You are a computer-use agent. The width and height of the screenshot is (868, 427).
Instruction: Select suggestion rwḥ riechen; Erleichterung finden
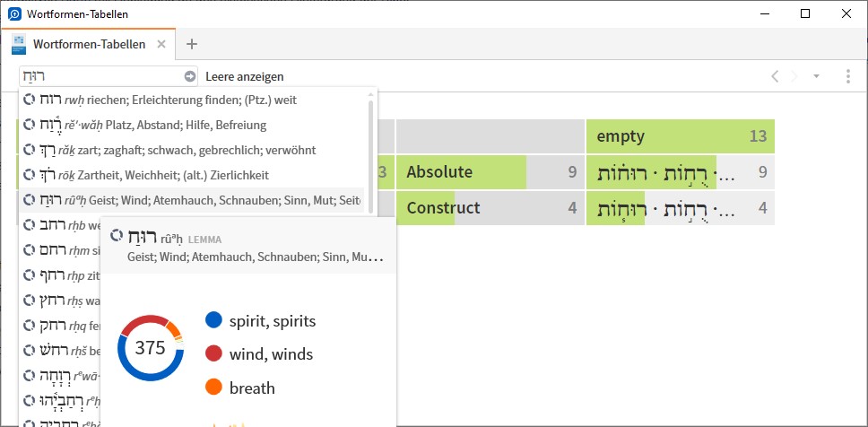click(x=192, y=100)
